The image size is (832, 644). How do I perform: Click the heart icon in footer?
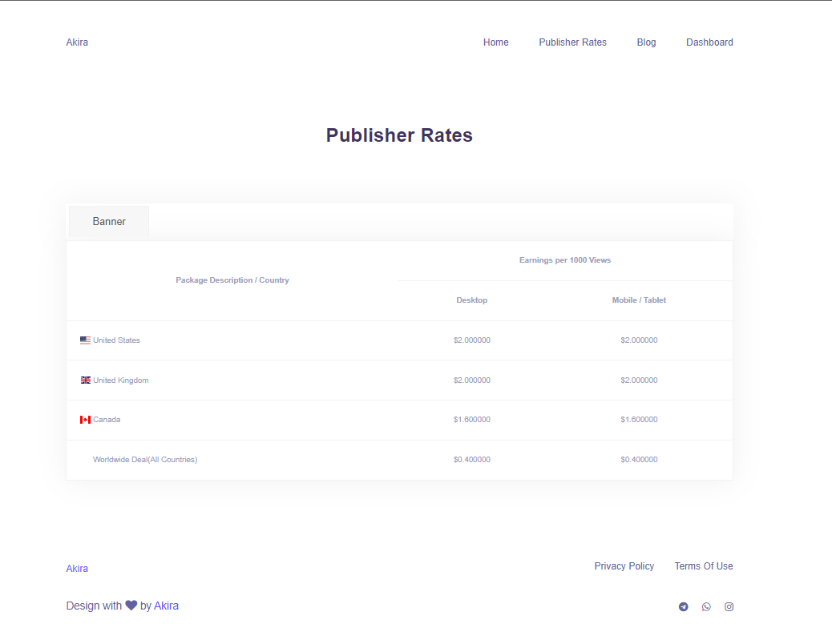pos(131,606)
